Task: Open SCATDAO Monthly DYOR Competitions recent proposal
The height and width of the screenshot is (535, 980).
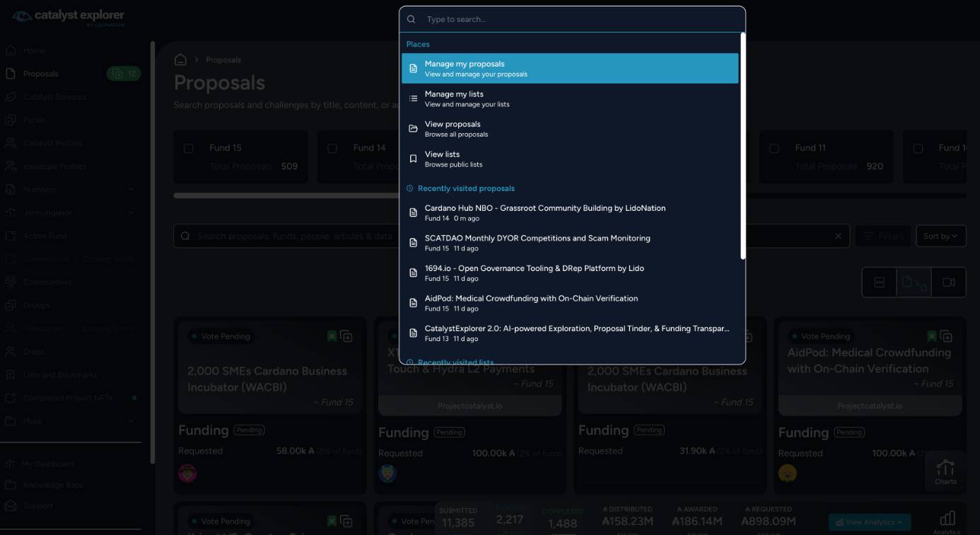Action: point(570,243)
